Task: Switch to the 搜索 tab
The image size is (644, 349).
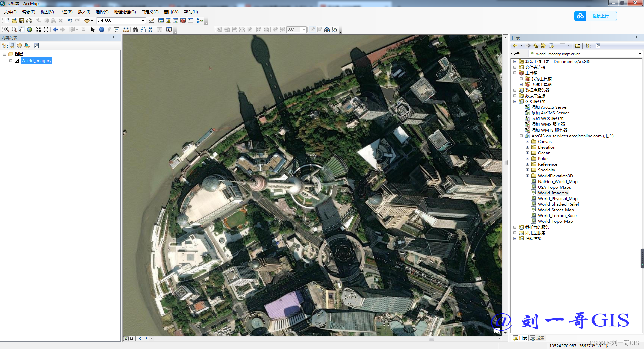Action: point(537,338)
